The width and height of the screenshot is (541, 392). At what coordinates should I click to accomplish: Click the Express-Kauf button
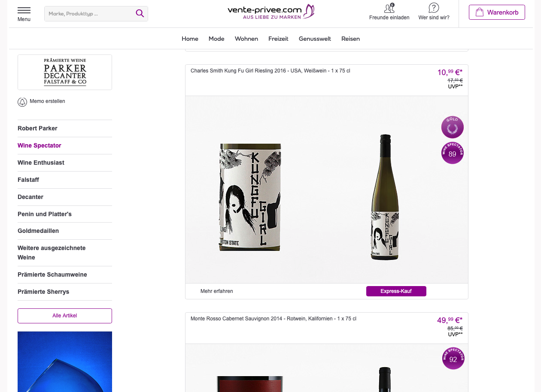point(396,291)
